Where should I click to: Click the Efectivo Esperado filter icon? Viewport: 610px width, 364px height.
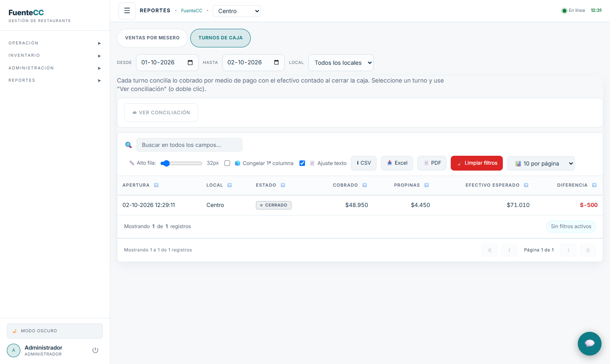[x=526, y=185]
